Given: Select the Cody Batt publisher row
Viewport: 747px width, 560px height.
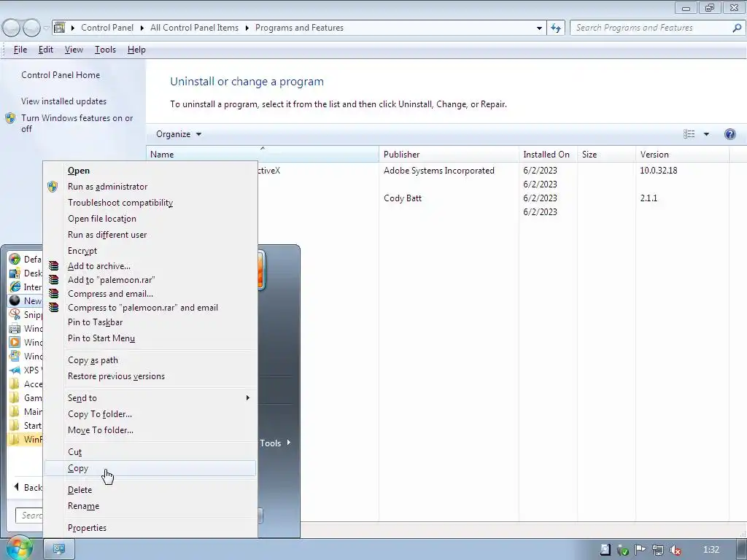Looking at the screenshot, I should point(403,198).
